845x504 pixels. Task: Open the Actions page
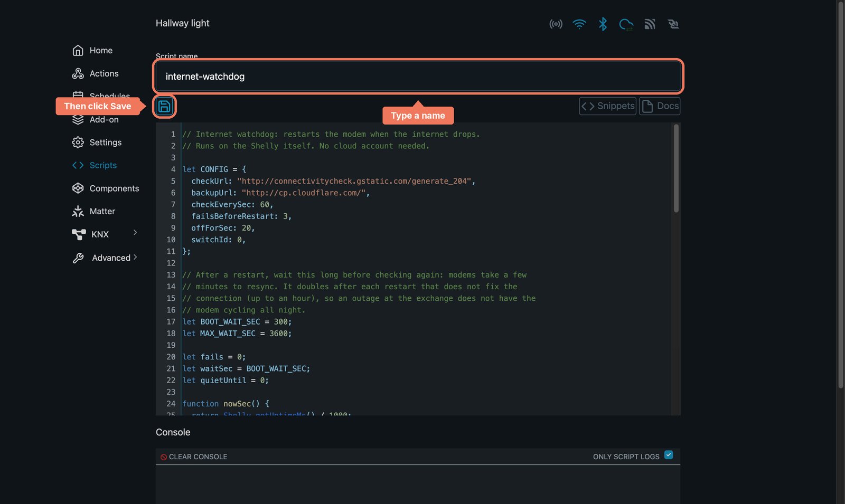click(x=95, y=74)
